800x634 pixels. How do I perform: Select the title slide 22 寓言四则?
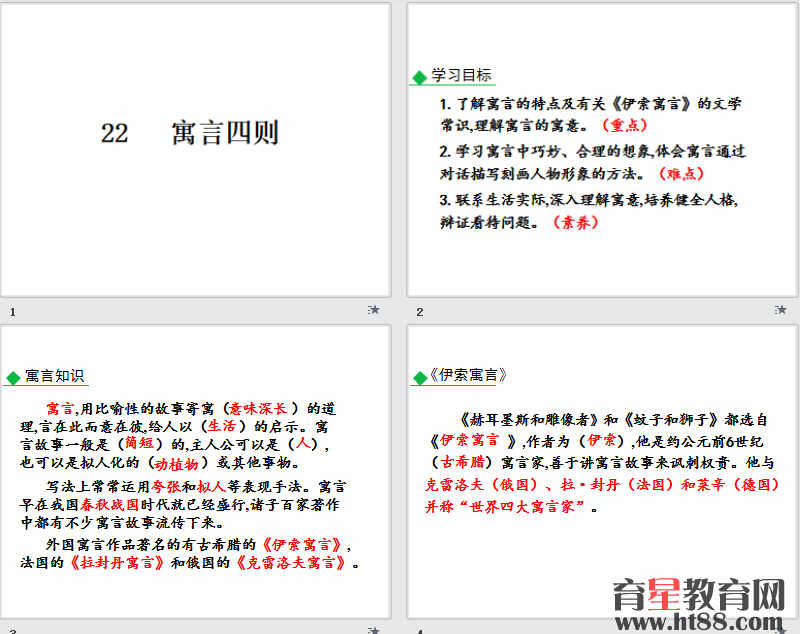click(x=195, y=150)
